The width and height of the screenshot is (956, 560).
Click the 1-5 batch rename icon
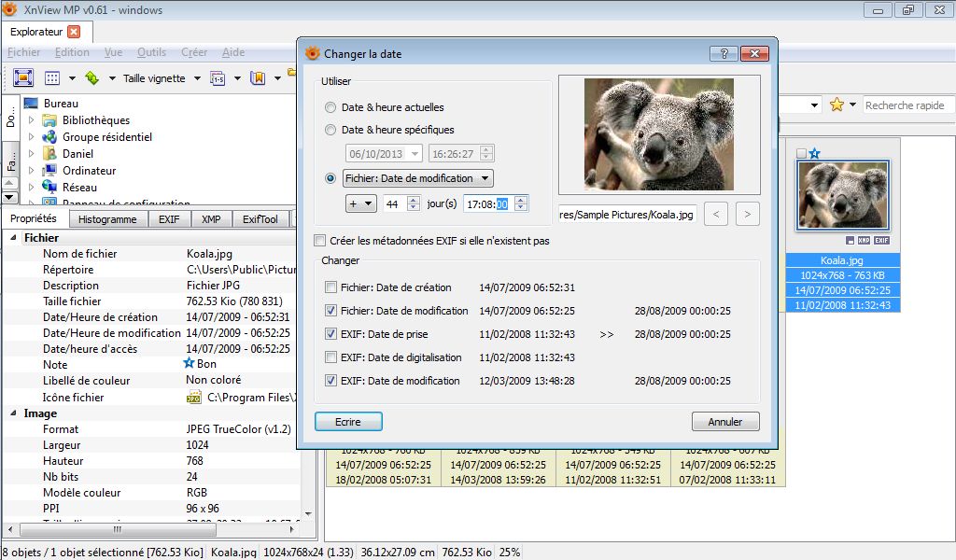point(218,78)
